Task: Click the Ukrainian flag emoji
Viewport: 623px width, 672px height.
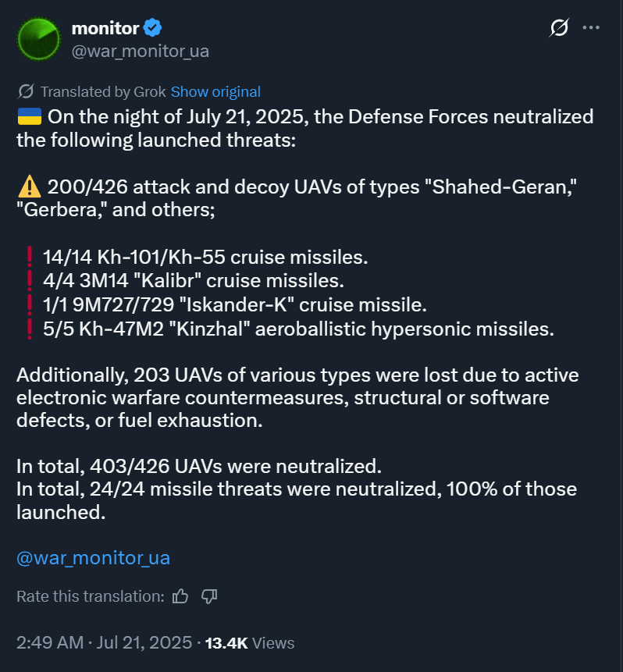Action: coord(30,116)
